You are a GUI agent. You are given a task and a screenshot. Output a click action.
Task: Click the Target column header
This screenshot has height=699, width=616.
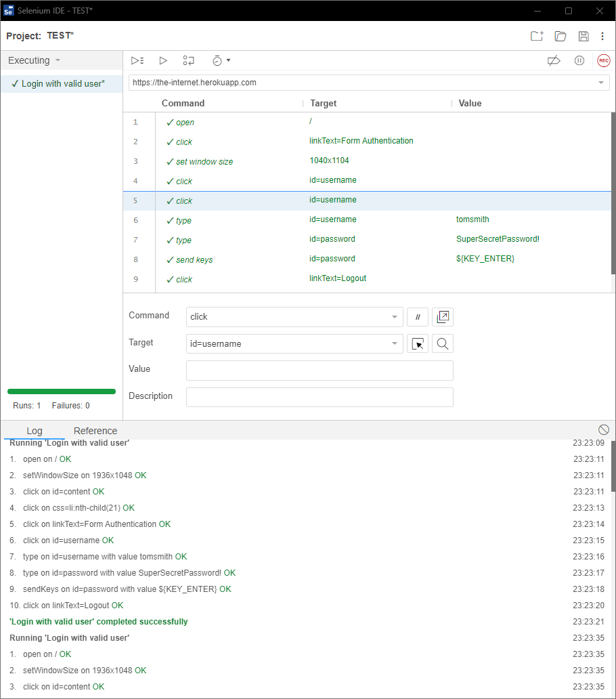click(324, 104)
